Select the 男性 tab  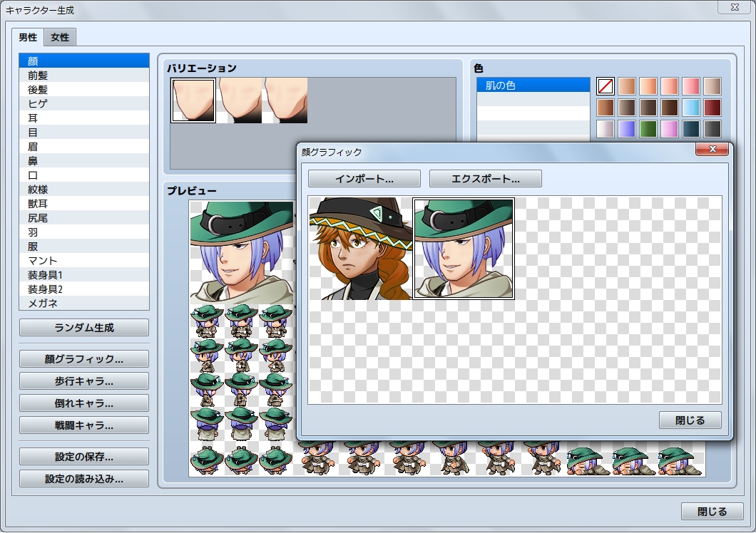point(28,37)
